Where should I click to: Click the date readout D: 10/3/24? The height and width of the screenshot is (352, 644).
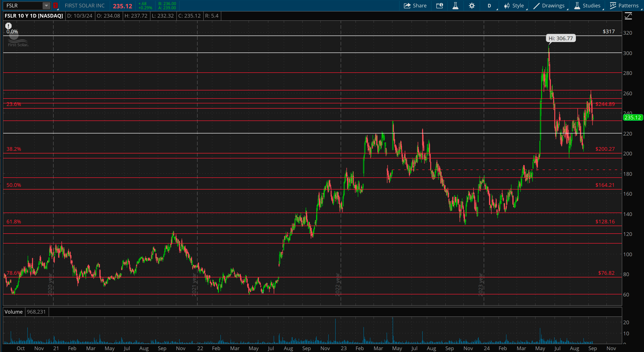[x=80, y=16]
